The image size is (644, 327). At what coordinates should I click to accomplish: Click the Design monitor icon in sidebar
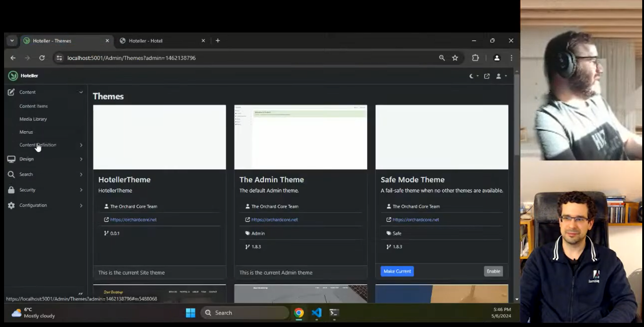click(x=11, y=159)
